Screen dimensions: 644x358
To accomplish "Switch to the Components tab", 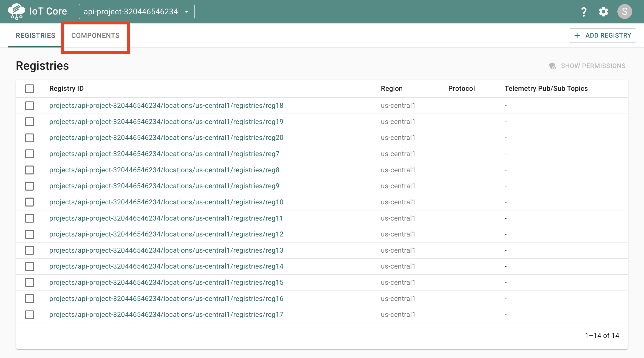I will 95,35.
